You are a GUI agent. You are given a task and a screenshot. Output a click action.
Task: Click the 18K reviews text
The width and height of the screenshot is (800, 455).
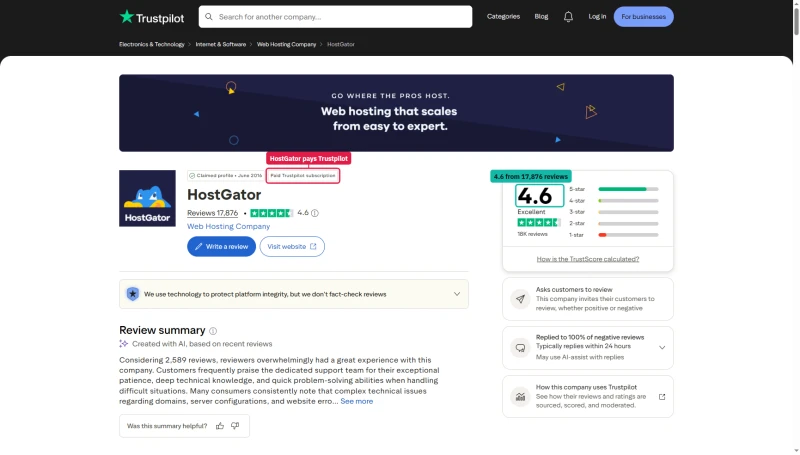coord(532,235)
